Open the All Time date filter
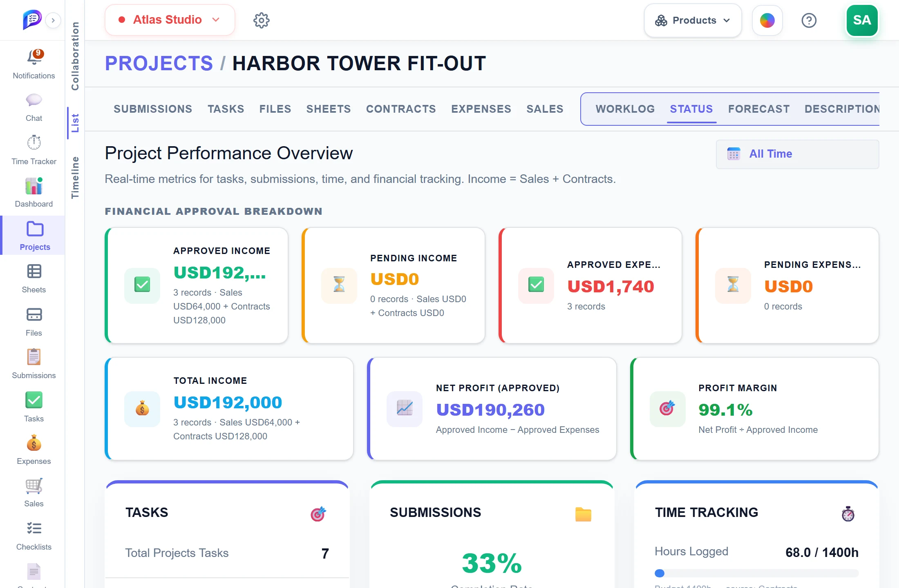899x588 pixels. 797,154
